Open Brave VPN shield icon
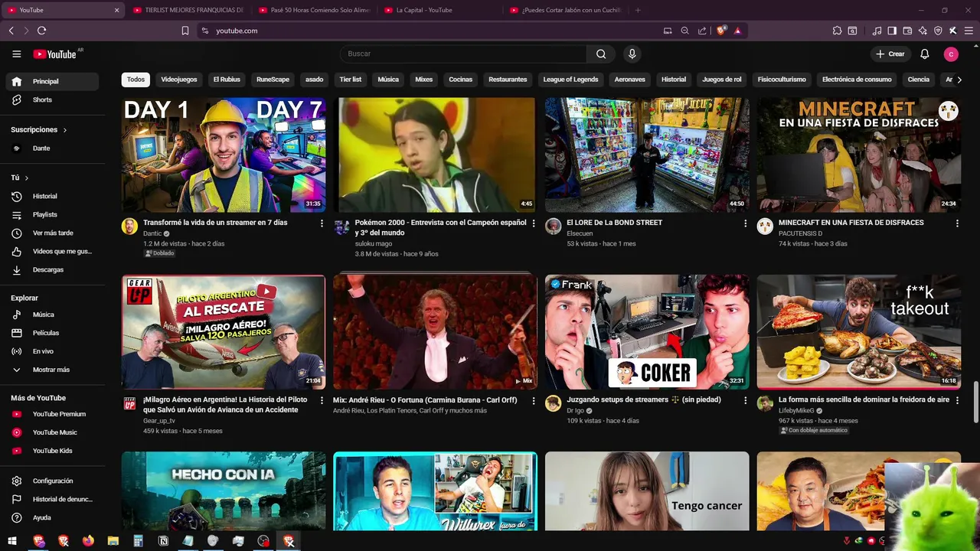Viewport: 980px width, 551px height. [x=938, y=31]
